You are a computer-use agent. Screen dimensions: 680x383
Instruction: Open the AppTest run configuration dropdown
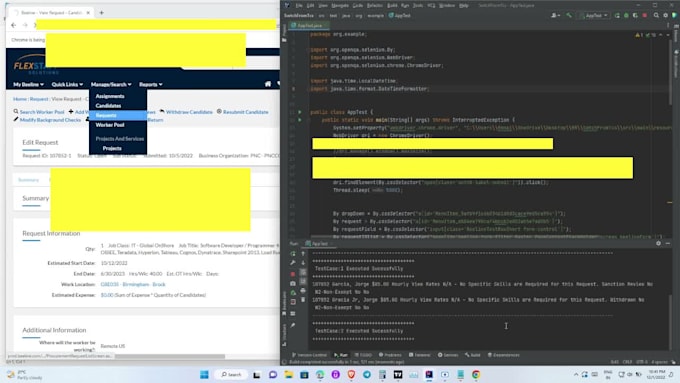click(595, 16)
